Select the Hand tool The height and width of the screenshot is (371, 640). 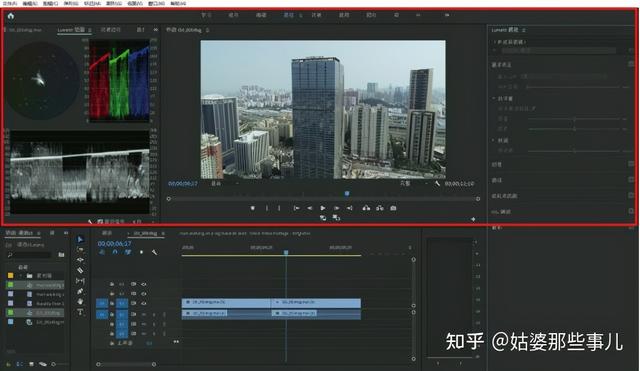click(x=80, y=301)
